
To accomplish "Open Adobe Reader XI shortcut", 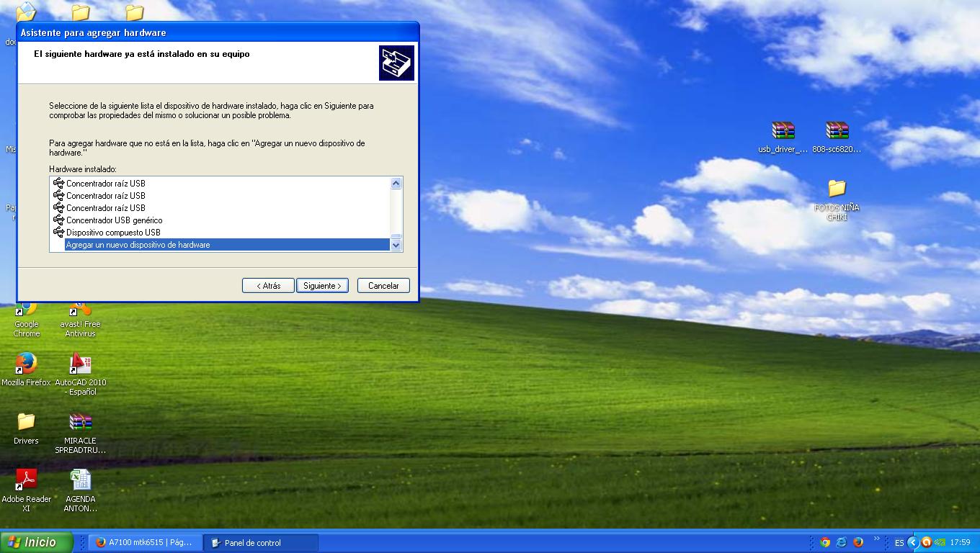I will pos(26,490).
